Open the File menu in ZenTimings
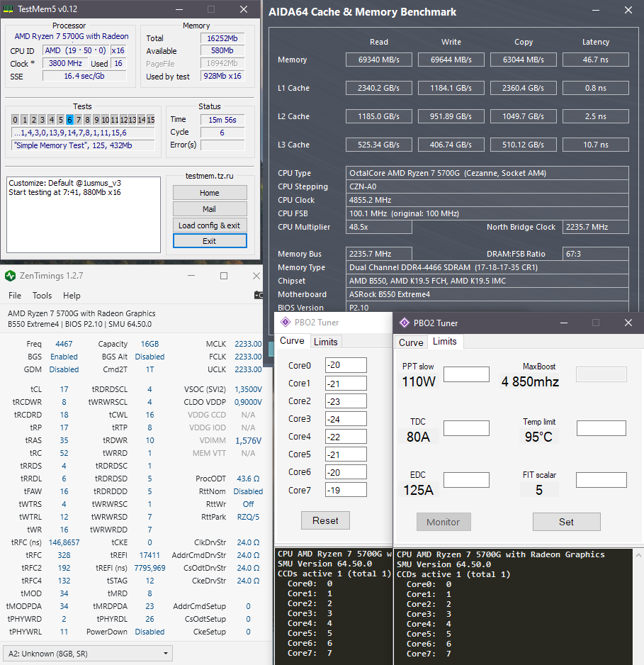Viewport: 644px width, 665px height. coord(15,296)
